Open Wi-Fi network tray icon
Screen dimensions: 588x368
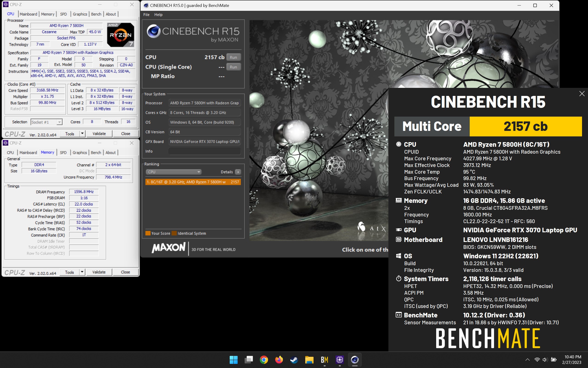537,359
